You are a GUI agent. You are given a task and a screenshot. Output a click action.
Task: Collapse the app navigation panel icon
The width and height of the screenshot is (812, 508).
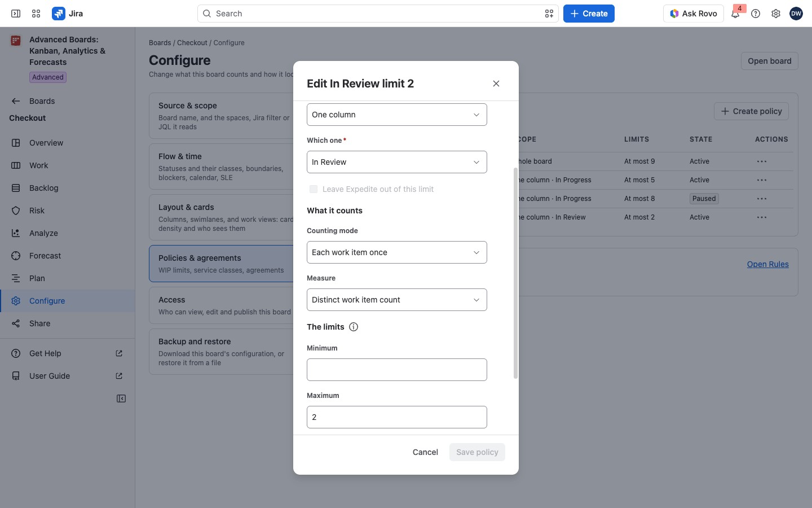[121, 398]
